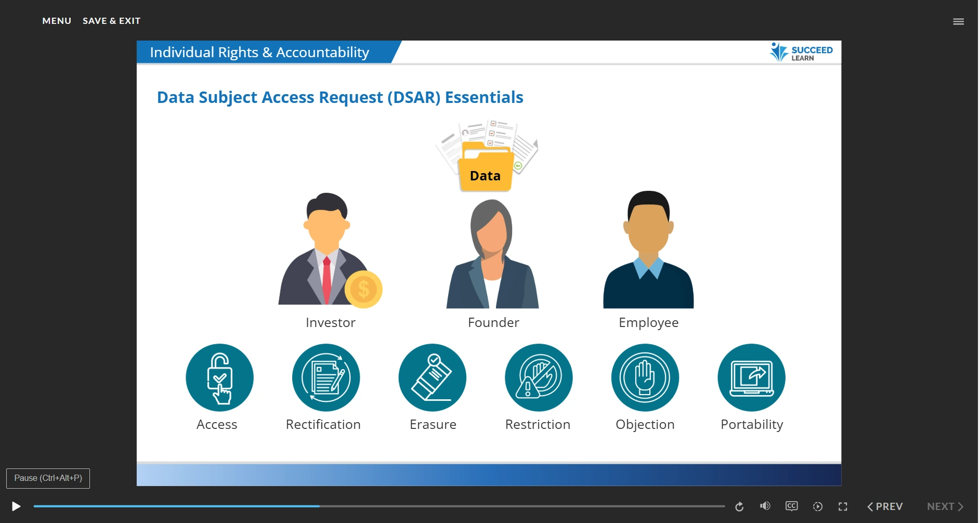The height and width of the screenshot is (523, 980).
Task: Click the Access rights icon
Action: (219, 377)
